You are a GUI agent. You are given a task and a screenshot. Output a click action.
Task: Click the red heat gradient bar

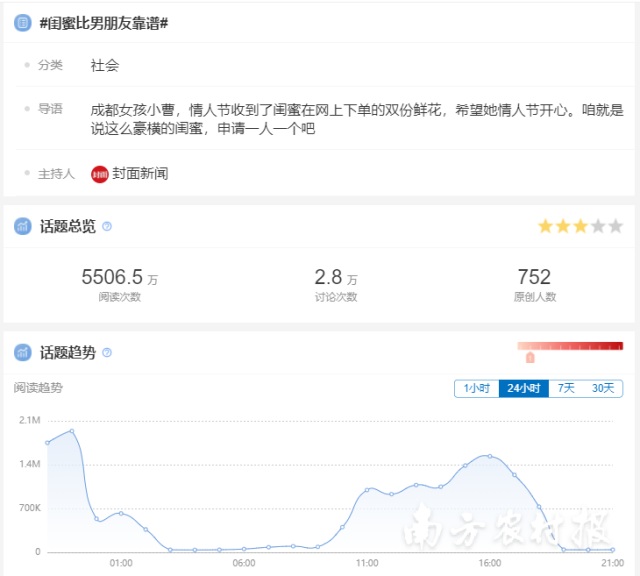click(570, 346)
